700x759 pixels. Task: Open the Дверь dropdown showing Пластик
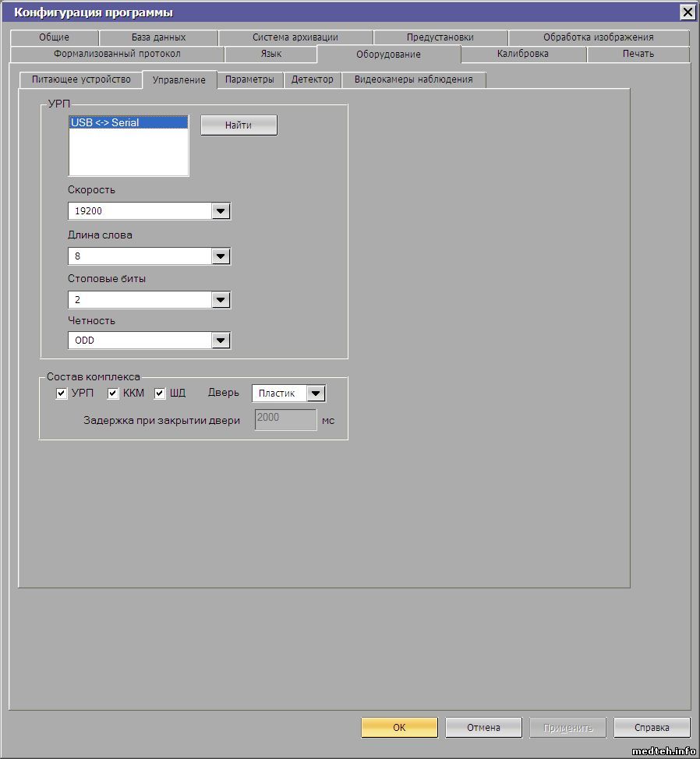click(x=315, y=394)
